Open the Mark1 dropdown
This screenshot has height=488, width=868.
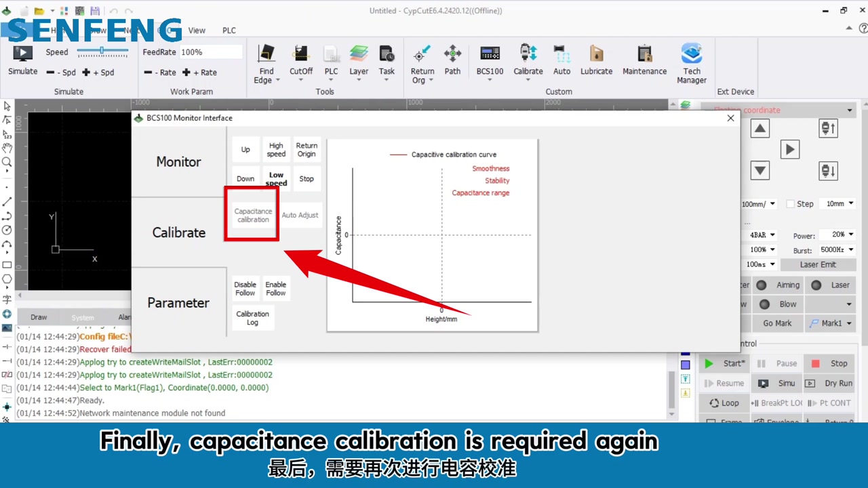pyautogui.click(x=849, y=323)
